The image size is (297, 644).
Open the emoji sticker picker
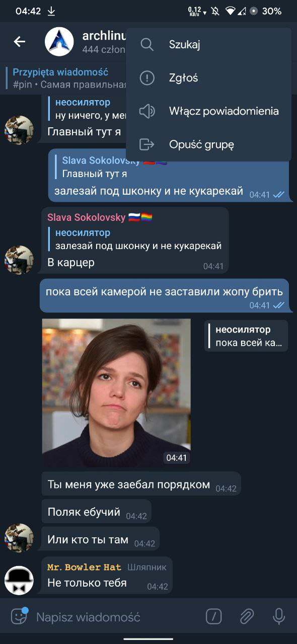(x=19, y=616)
